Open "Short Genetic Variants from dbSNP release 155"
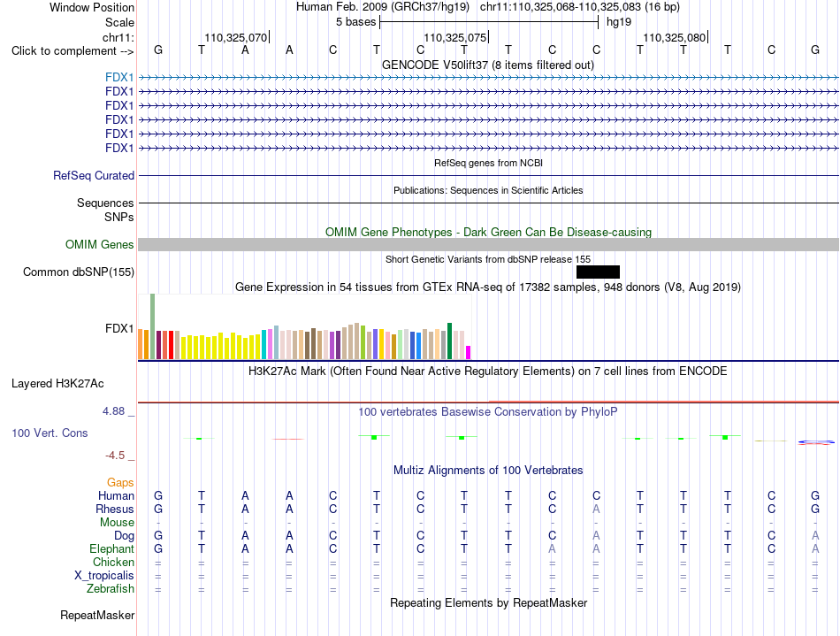 [x=488, y=259]
